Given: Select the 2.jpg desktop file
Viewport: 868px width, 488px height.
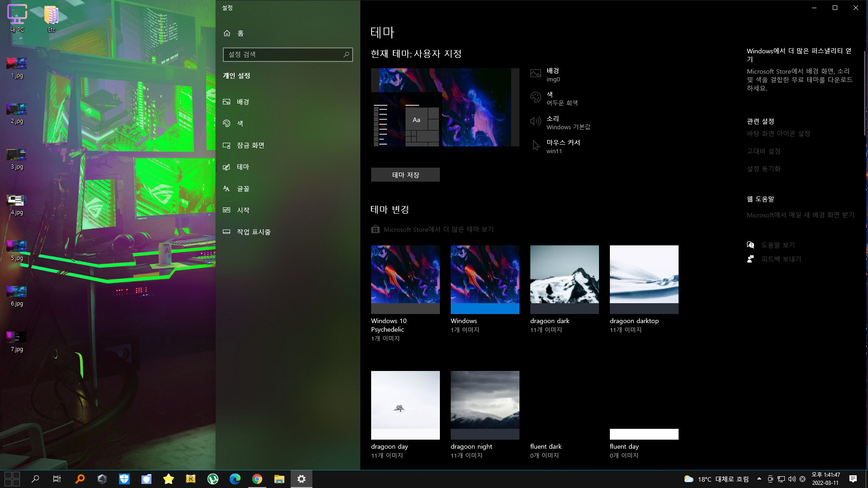Looking at the screenshot, I should click(17, 113).
